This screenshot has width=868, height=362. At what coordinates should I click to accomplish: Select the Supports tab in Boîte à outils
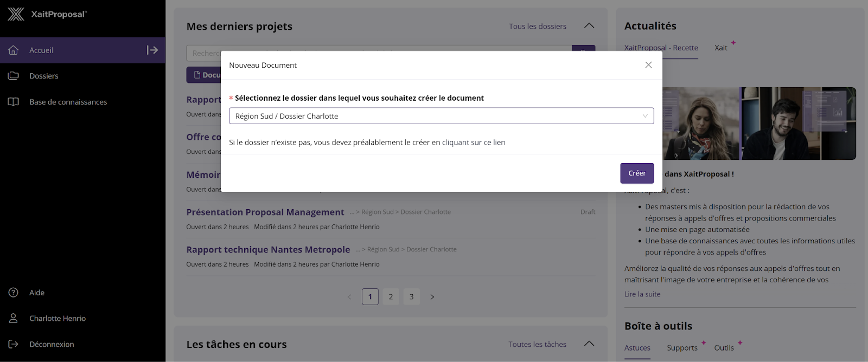coord(682,348)
